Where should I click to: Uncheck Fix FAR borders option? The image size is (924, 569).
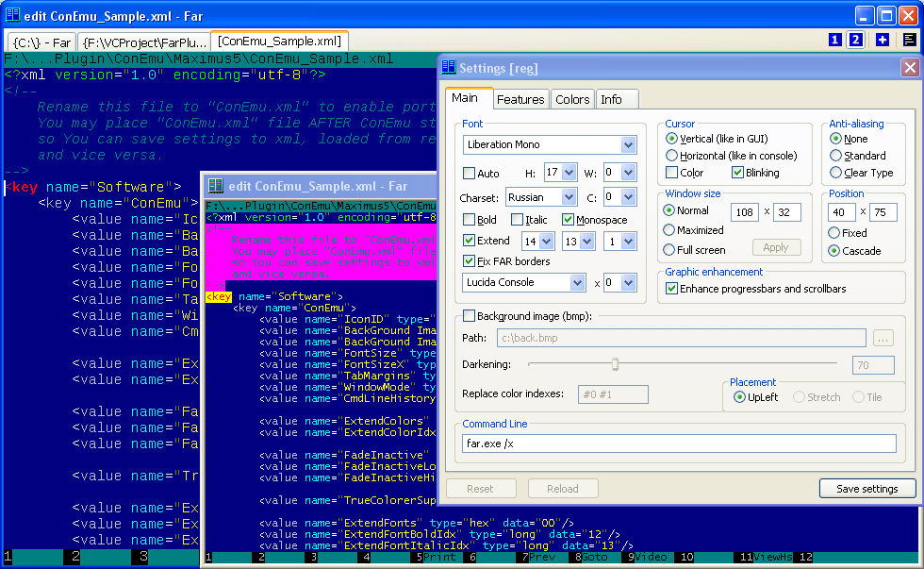(470, 261)
